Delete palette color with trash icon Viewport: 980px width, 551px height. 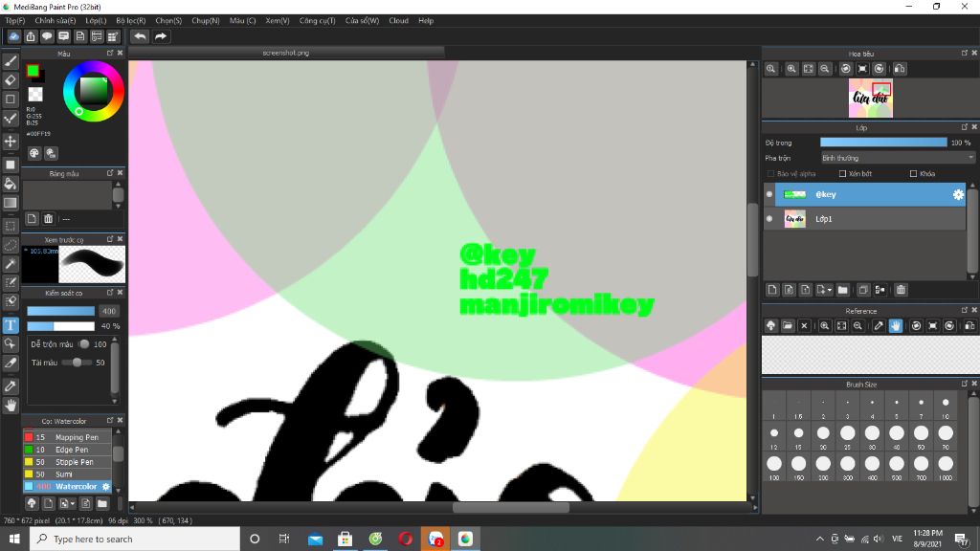tap(48, 219)
